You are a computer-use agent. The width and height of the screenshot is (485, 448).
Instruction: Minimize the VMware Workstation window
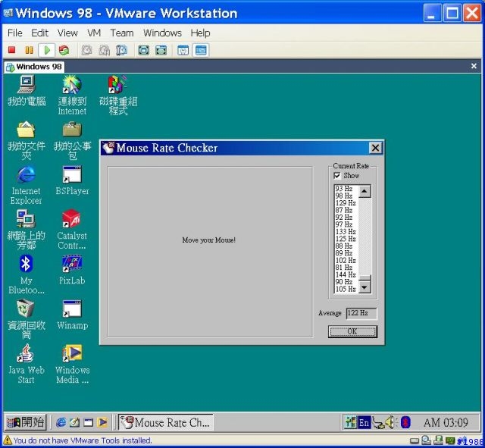coord(432,13)
